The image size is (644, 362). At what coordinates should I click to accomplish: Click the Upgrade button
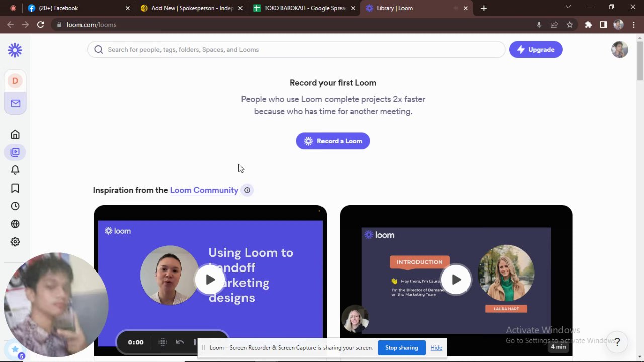pyautogui.click(x=536, y=49)
